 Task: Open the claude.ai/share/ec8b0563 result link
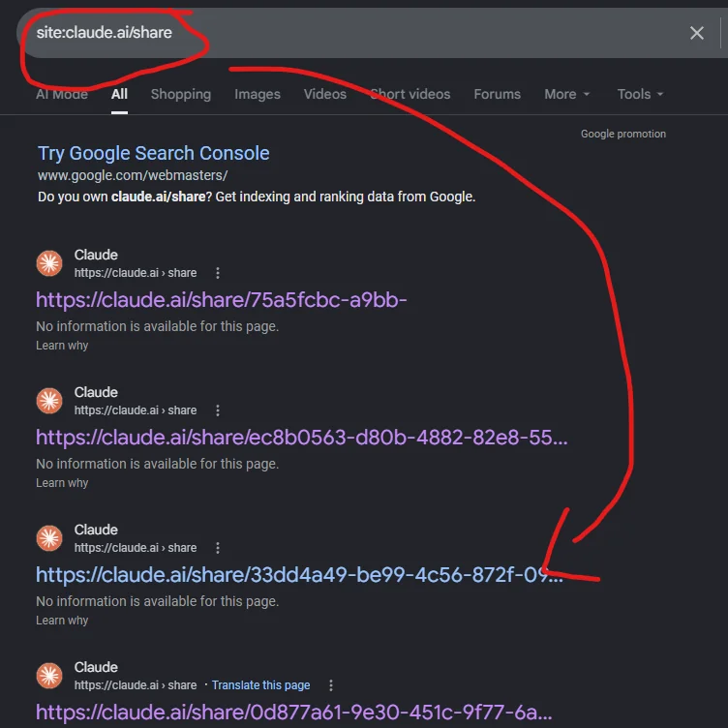(x=302, y=438)
